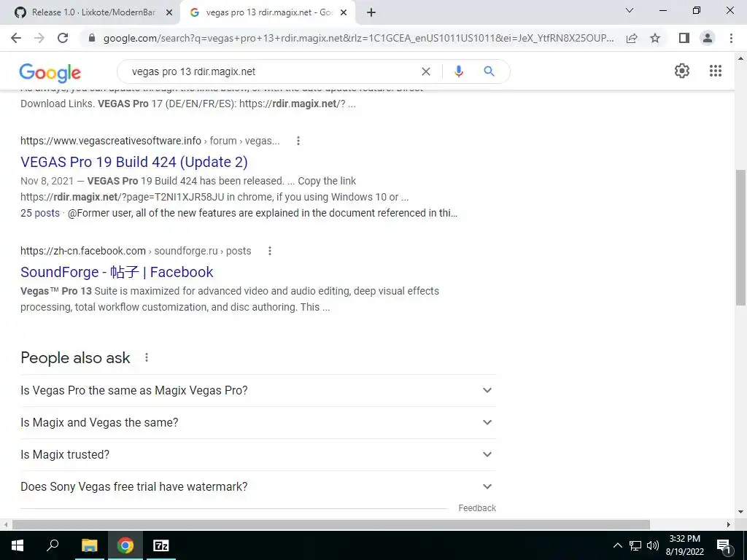747x560 pixels.
Task: Open the Windows Start menu
Action: click(18, 545)
